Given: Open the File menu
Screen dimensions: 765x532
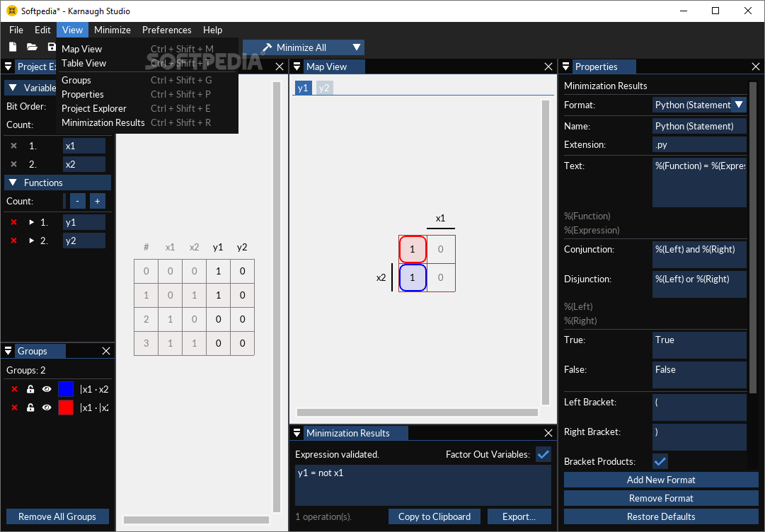Looking at the screenshot, I should (16, 30).
